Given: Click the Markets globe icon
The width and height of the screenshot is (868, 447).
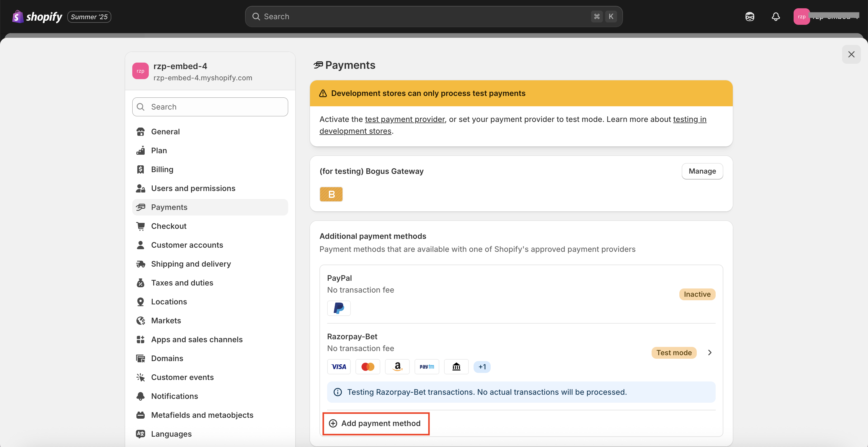Looking at the screenshot, I should [141, 320].
